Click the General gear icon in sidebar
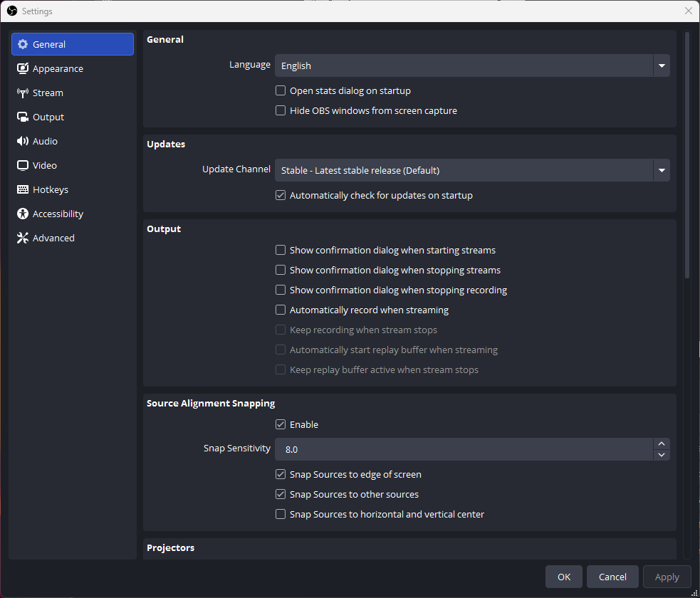 coord(23,43)
